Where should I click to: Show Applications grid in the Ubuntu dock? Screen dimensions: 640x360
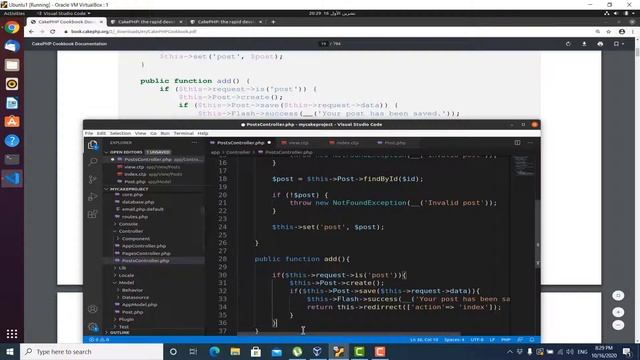tap(12, 334)
